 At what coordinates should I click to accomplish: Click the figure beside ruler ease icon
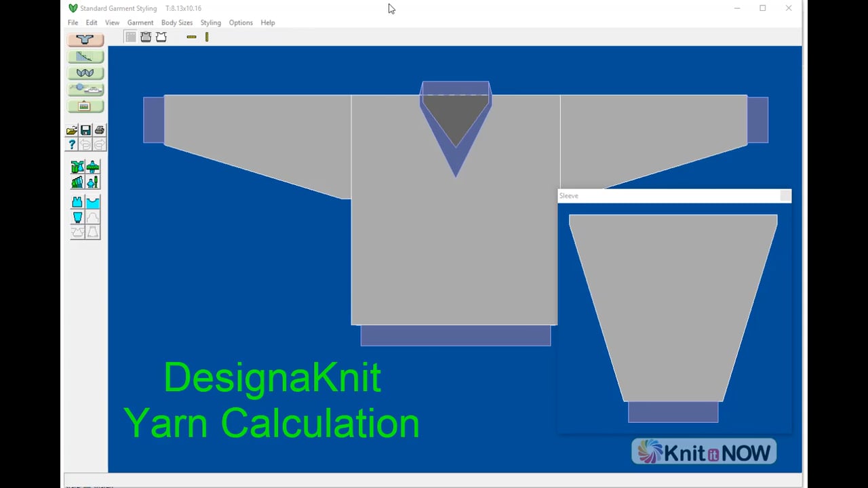(x=93, y=182)
